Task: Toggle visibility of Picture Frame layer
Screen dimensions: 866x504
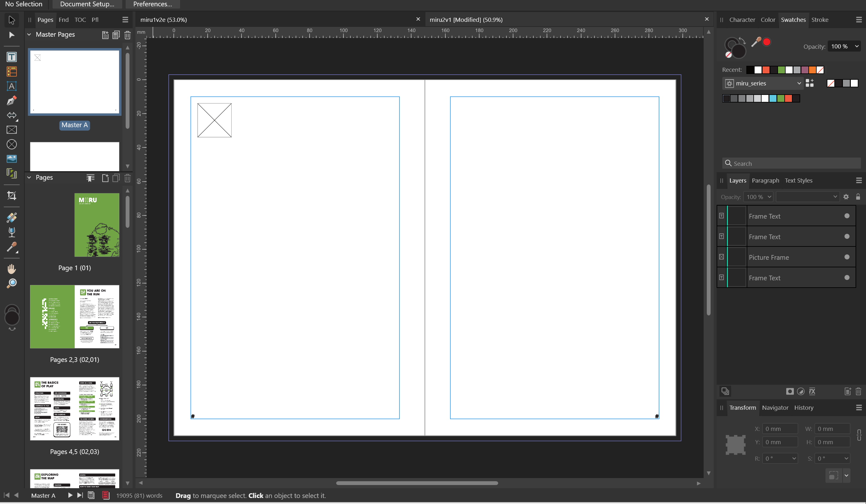Action: tap(847, 257)
